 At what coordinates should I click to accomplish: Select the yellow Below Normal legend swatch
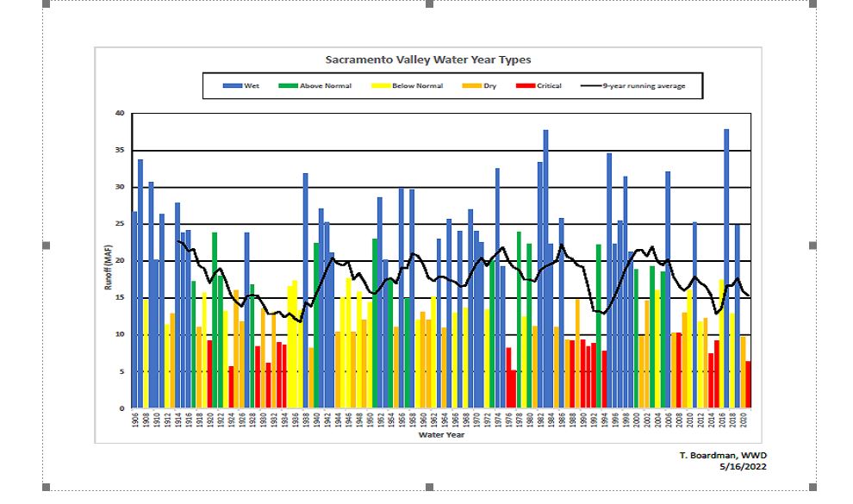pos(383,86)
